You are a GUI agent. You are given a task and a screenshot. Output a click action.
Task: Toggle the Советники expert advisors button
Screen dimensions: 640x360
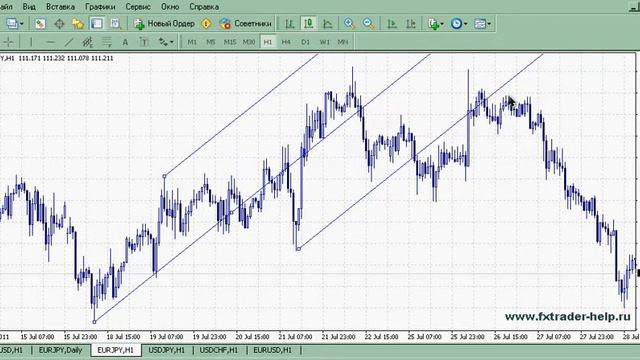point(245,24)
